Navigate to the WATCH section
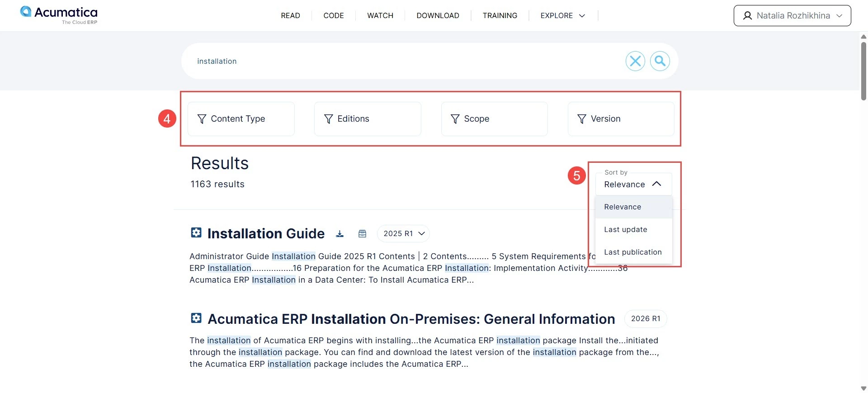Image resolution: width=868 pixels, height=393 pixels. pyautogui.click(x=380, y=16)
